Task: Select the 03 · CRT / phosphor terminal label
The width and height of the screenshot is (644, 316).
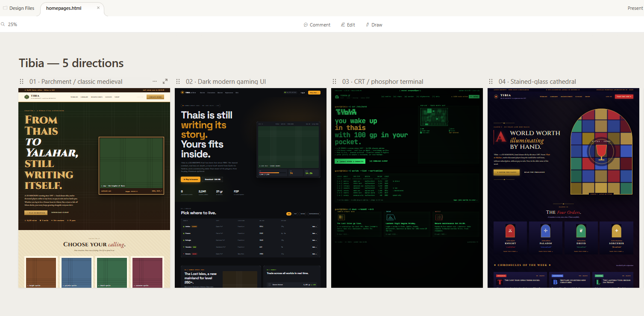Action: [382, 81]
